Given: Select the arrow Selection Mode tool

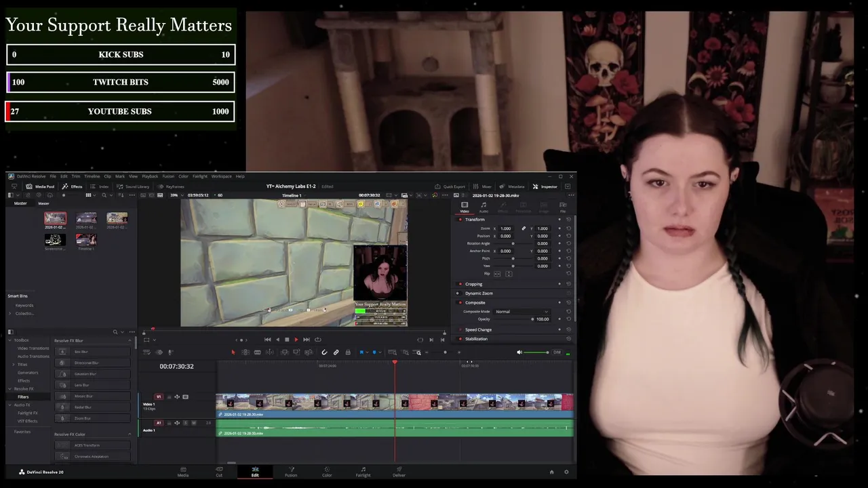Looking at the screenshot, I should pos(233,352).
